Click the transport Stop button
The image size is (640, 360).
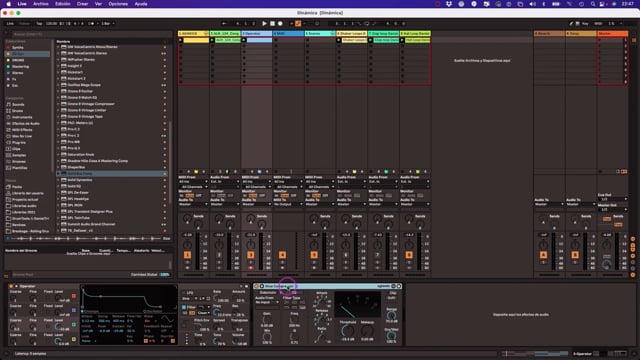coord(272,24)
